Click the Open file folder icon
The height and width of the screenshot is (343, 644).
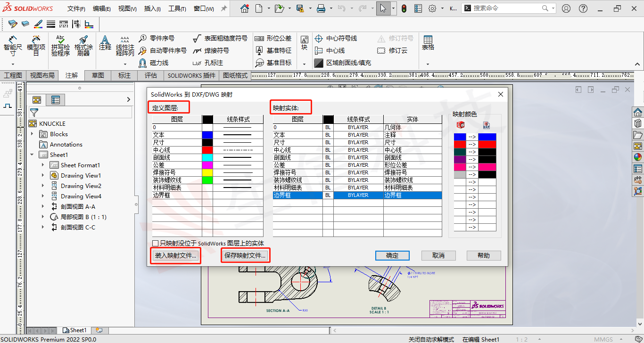280,8
